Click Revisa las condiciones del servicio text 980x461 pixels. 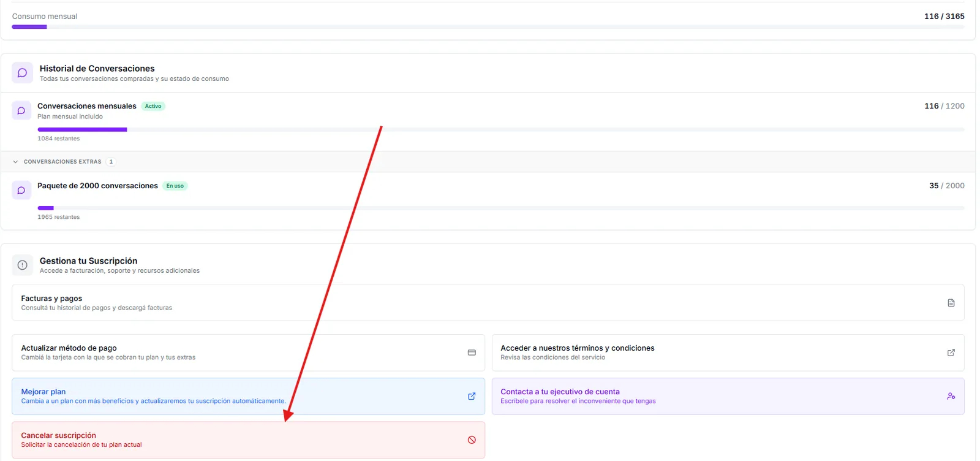(x=553, y=357)
